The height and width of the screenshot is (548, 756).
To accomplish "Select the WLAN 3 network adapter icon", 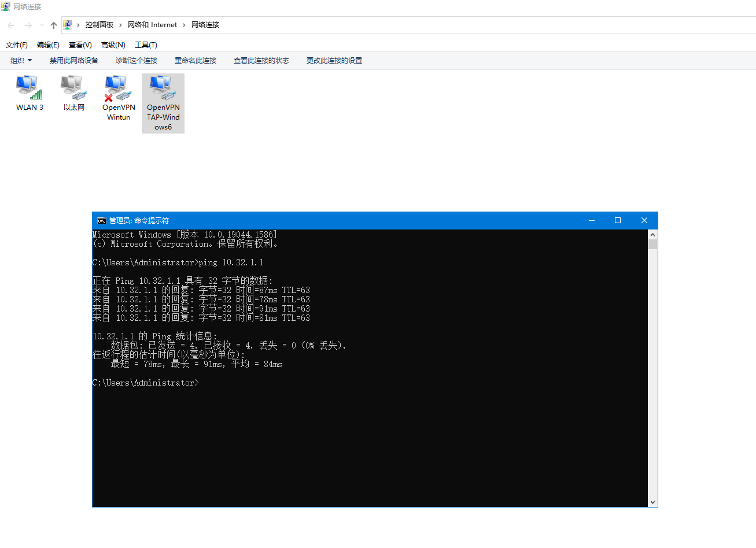I will [29, 88].
